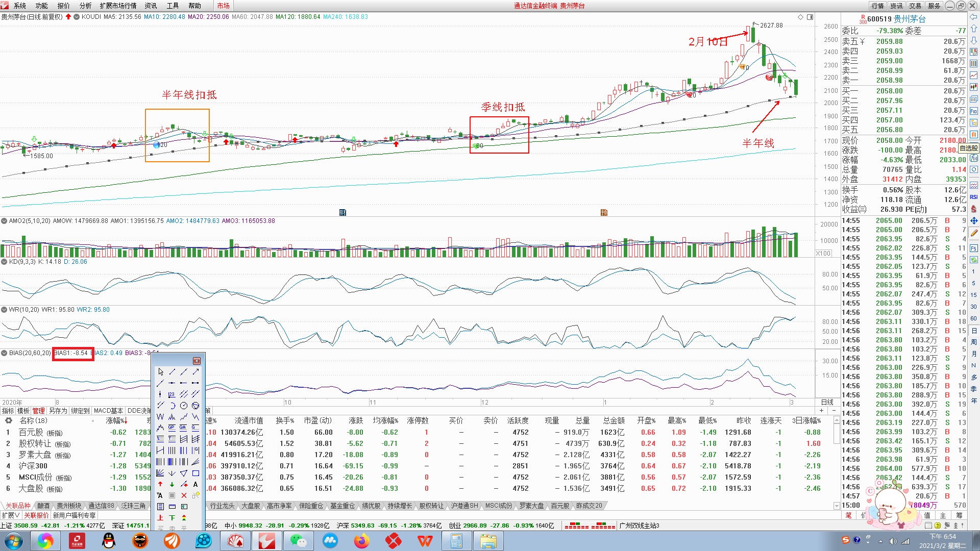Click the 行情 button at top right
Viewport: 980px width, 551px height.
pyautogui.click(x=877, y=6)
